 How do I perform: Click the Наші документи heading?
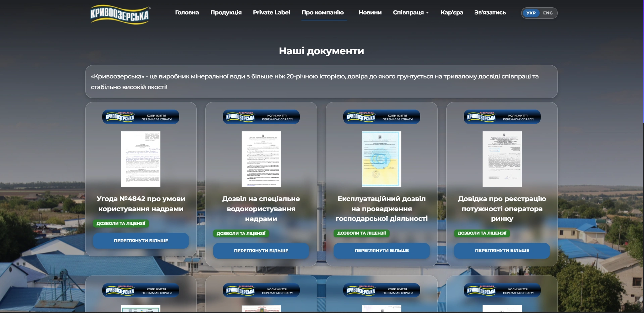(x=321, y=51)
